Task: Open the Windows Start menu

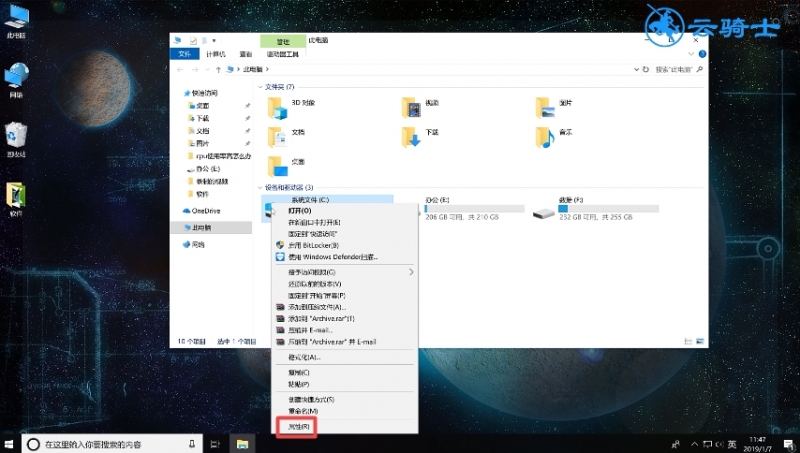Action: pos(9,444)
